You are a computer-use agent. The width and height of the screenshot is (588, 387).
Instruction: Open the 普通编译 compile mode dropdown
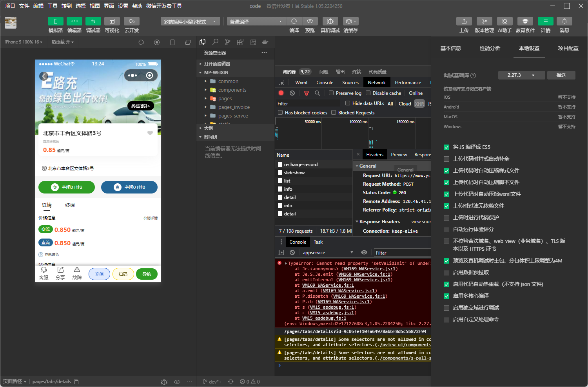click(256, 22)
